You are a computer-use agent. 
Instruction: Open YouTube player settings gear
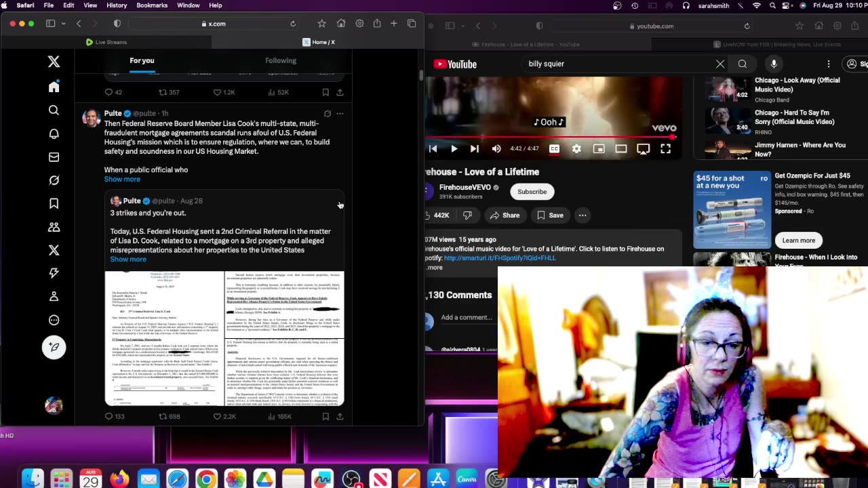576,149
